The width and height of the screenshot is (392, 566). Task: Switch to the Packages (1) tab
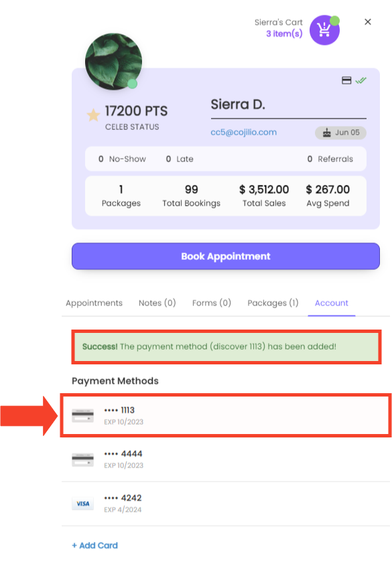pos(273,303)
